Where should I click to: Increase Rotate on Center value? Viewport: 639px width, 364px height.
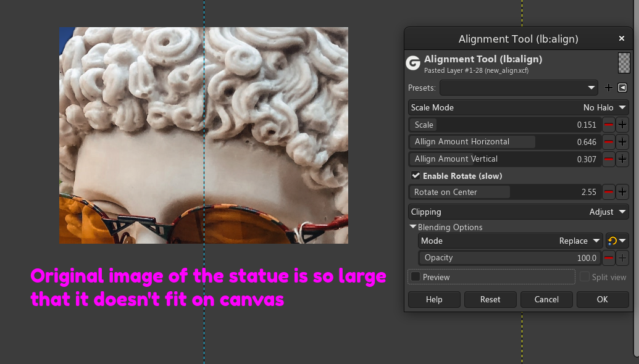point(622,192)
